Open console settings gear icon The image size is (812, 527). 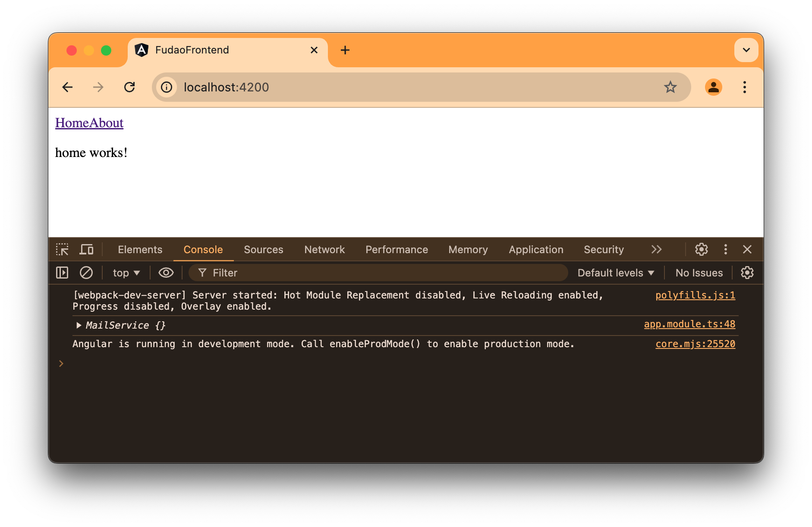pos(747,273)
